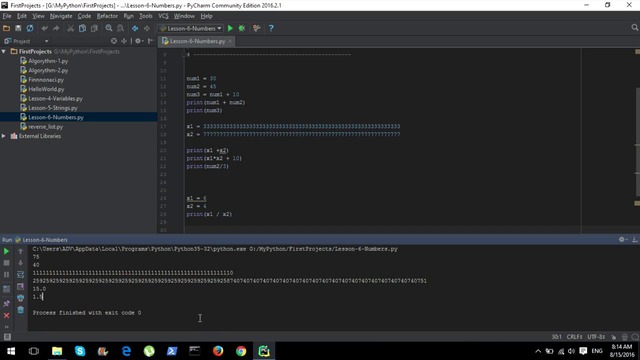Toggle tool window bars at bottom-left corner

coord(7,337)
